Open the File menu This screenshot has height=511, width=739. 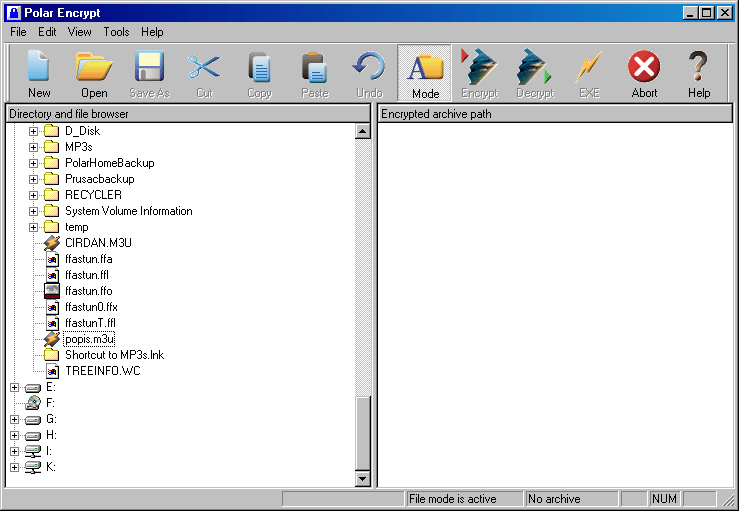(18, 32)
